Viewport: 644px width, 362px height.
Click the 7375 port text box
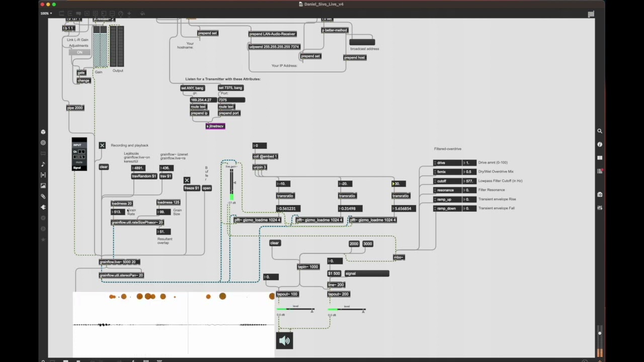click(231, 100)
